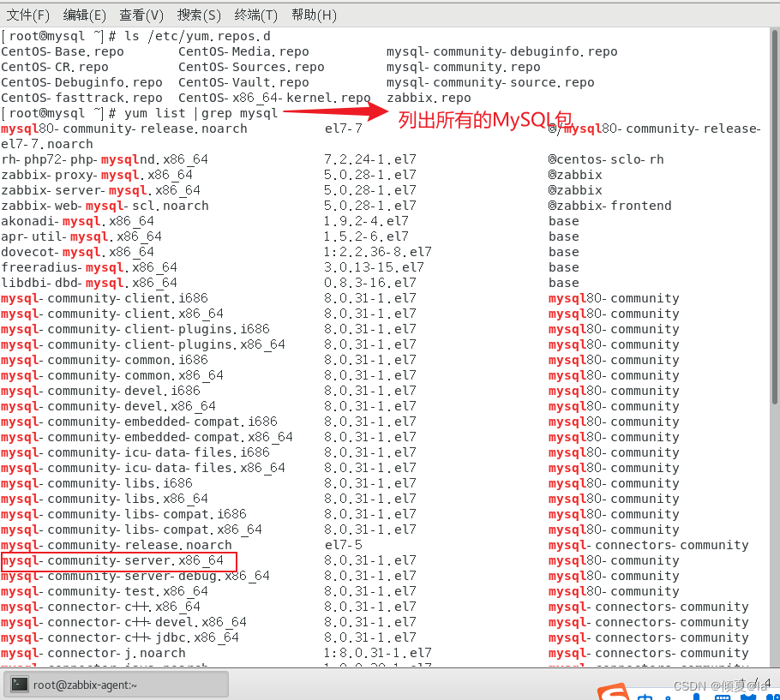Click the CentOS-Base.repo file name
The width and height of the screenshot is (780, 700).
click(x=63, y=51)
